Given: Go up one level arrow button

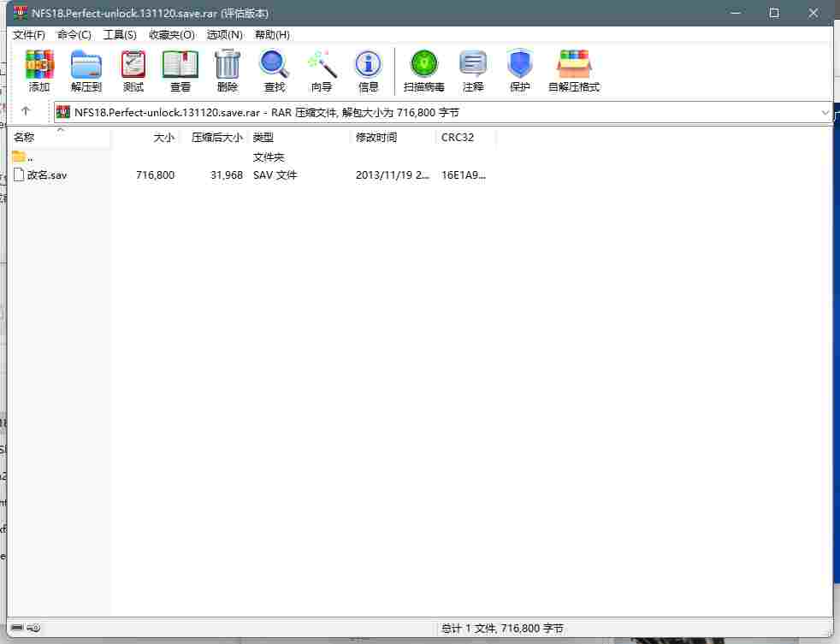Looking at the screenshot, I should tap(25, 111).
